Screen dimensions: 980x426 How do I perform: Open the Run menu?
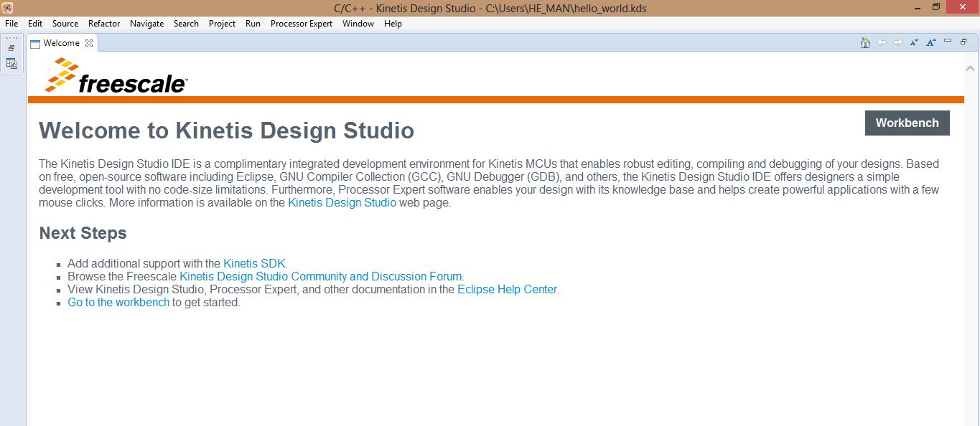253,24
